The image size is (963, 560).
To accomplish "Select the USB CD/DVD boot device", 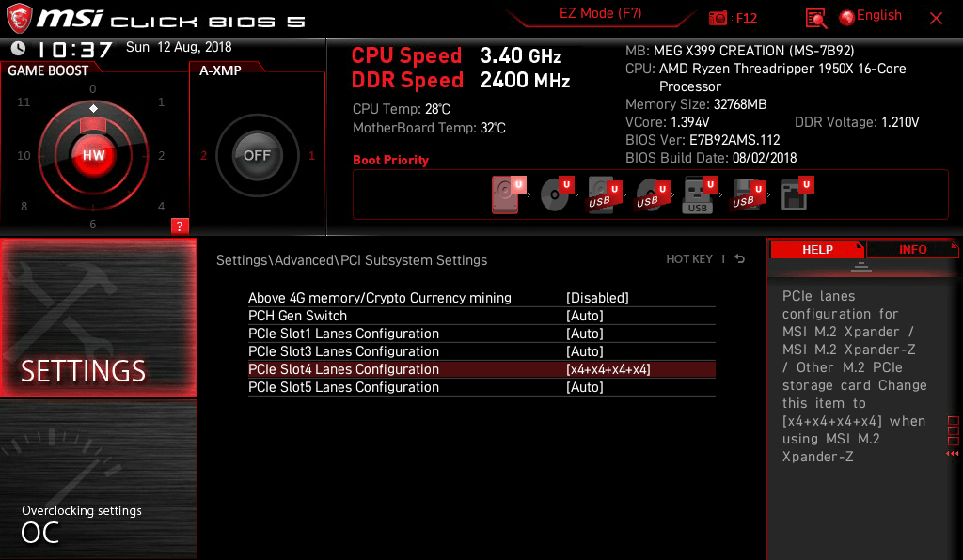I will click(653, 194).
